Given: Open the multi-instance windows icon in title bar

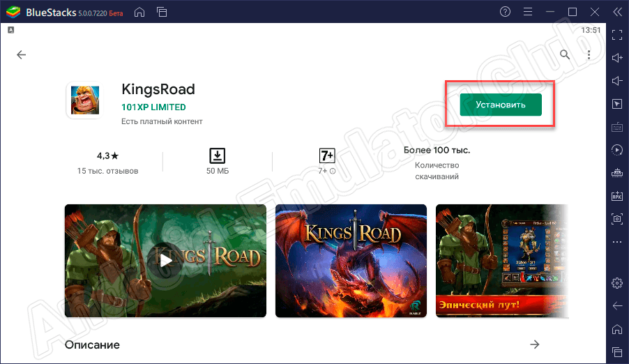Looking at the screenshot, I should click(x=162, y=12).
